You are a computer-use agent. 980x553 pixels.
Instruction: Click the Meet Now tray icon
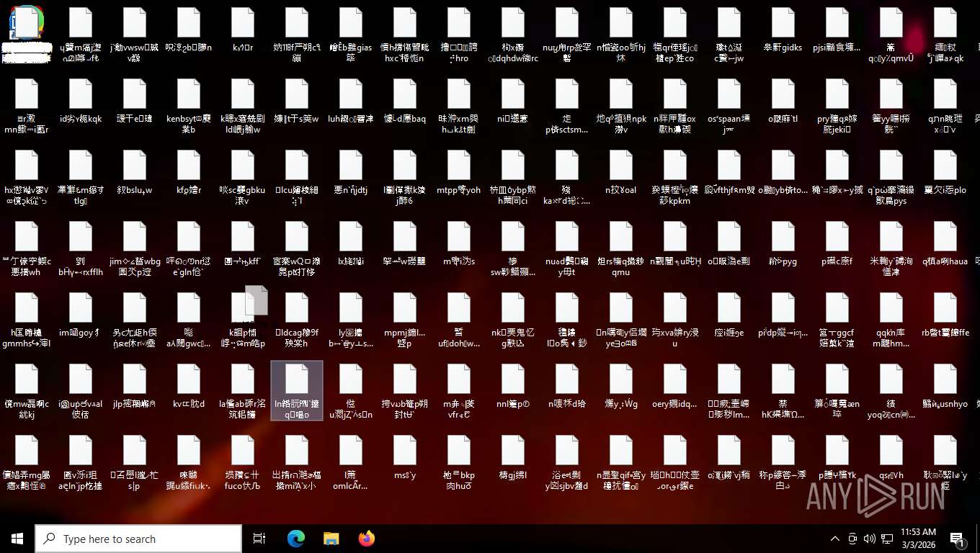852,539
